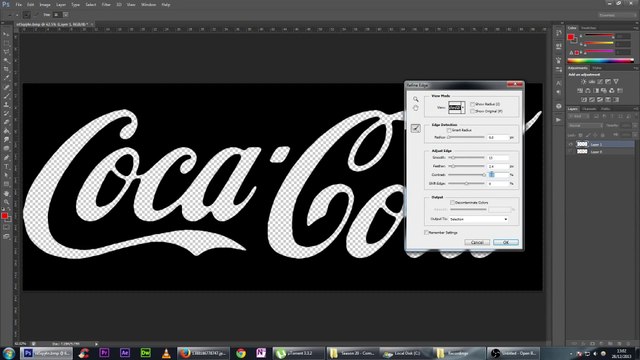
Task: Open the File menu
Action: pos(18,4)
